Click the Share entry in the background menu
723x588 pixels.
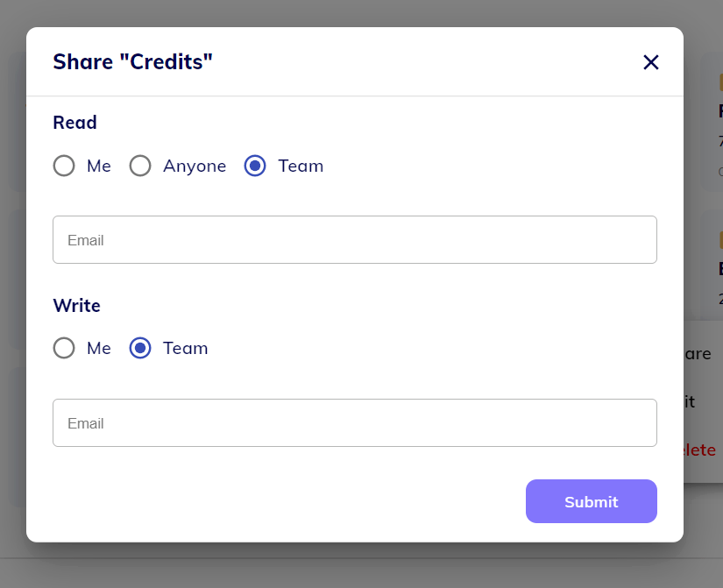[x=699, y=354]
